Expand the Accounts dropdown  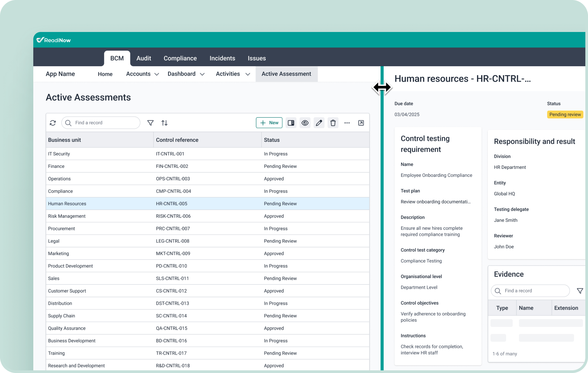(142, 74)
